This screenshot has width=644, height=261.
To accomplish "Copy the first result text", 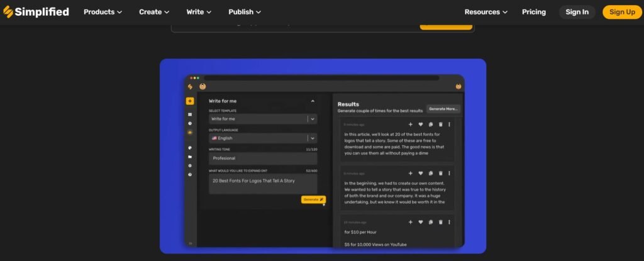I will point(430,124).
